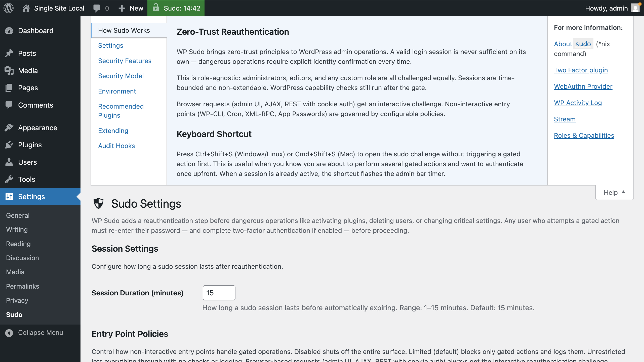The width and height of the screenshot is (644, 362).
Task: Open Permalinks settings submenu
Action: (x=22, y=286)
